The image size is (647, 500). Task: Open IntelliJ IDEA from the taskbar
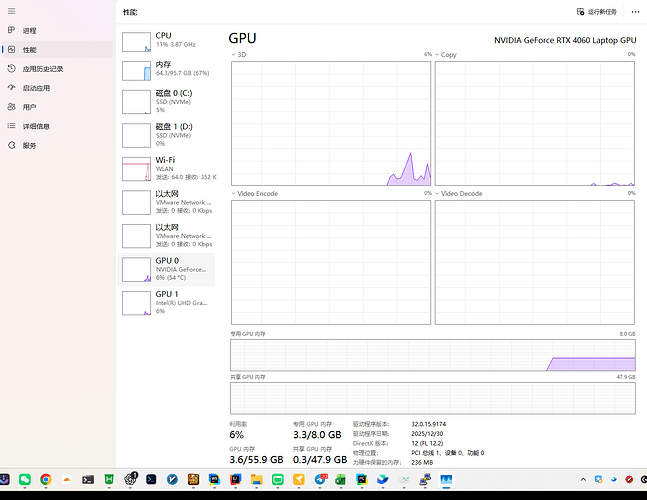(235, 479)
